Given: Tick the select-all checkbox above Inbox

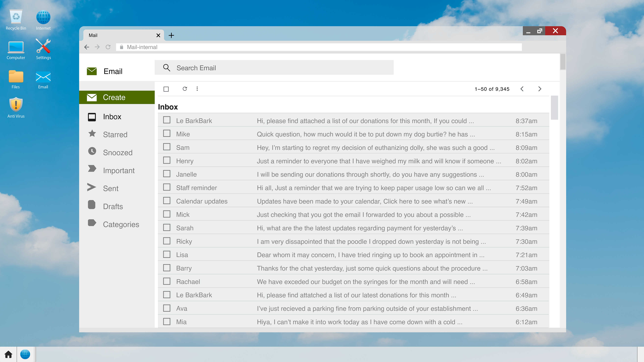Looking at the screenshot, I should point(166,89).
